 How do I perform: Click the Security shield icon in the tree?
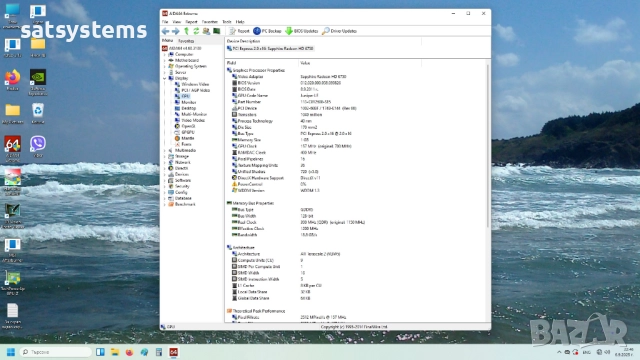(x=171, y=186)
